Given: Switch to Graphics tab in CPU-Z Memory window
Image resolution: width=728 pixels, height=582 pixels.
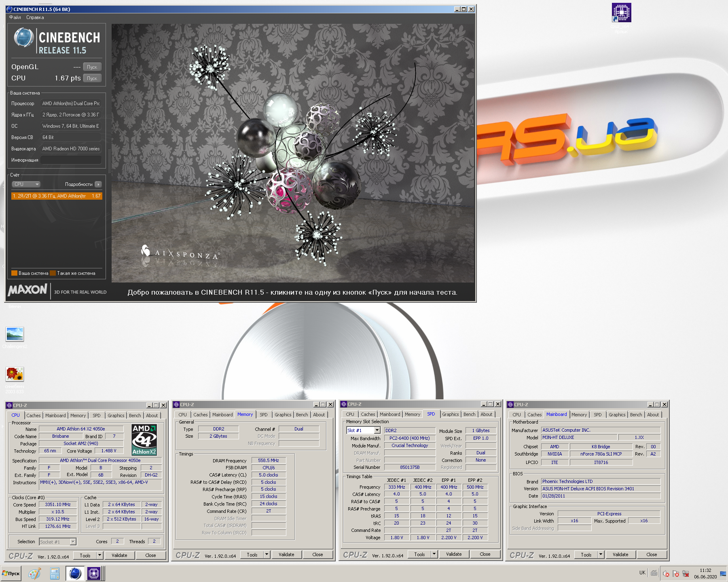Looking at the screenshot, I should [283, 415].
